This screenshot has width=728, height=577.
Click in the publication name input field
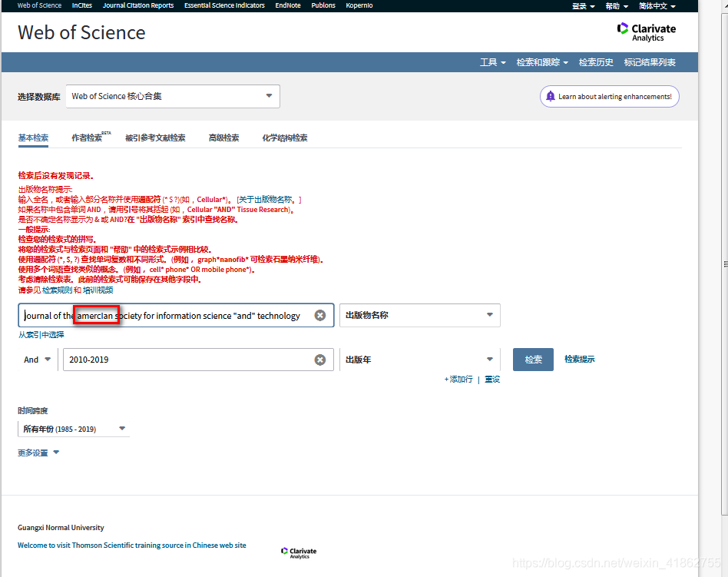click(x=176, y=316)
